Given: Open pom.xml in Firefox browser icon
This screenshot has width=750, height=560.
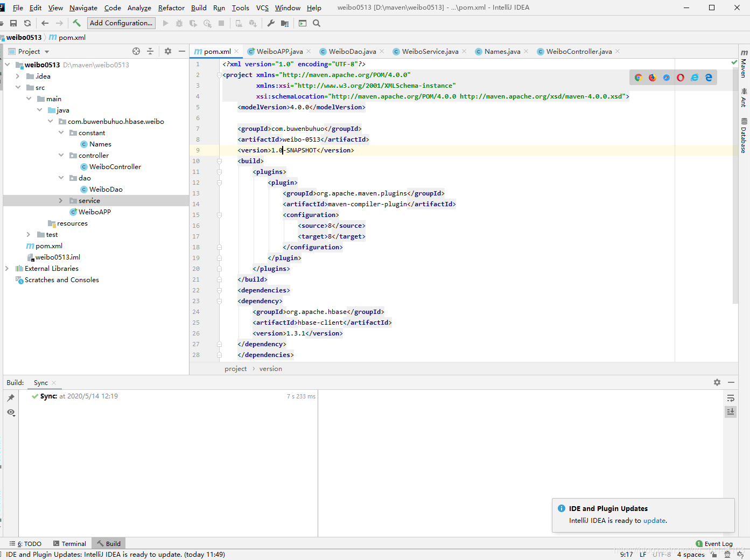Looking at the screenshot, I should [652, 78].
